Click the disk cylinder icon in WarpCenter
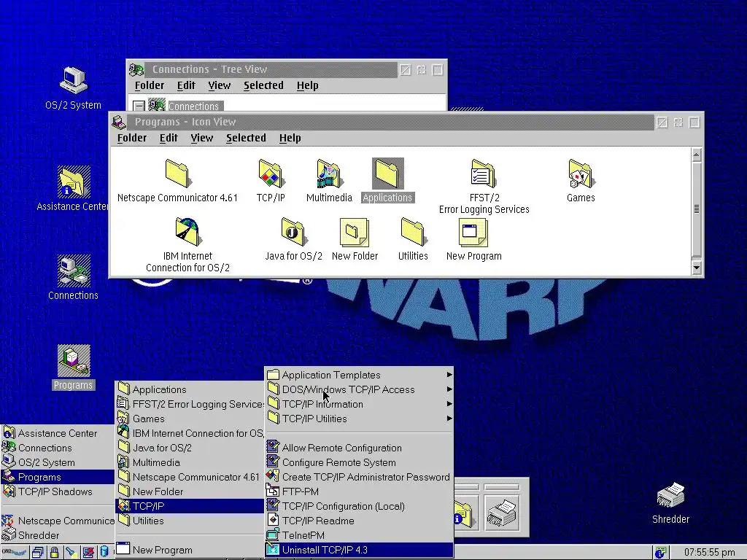 (104, 553)
